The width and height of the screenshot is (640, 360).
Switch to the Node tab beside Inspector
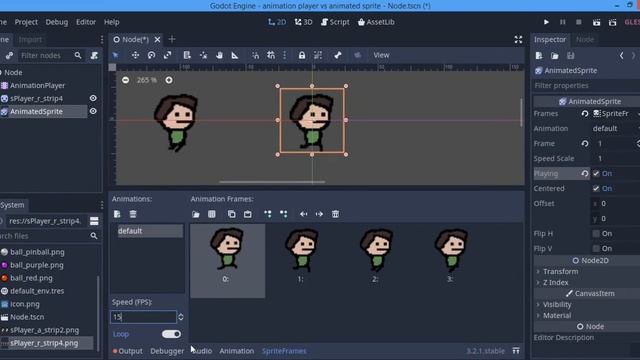tap(585, 40)
